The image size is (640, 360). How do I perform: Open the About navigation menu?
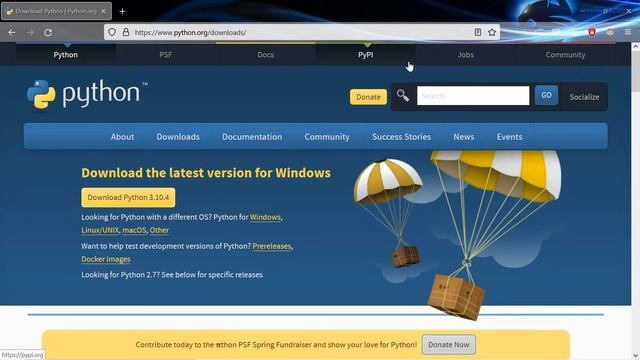[122, 137]
